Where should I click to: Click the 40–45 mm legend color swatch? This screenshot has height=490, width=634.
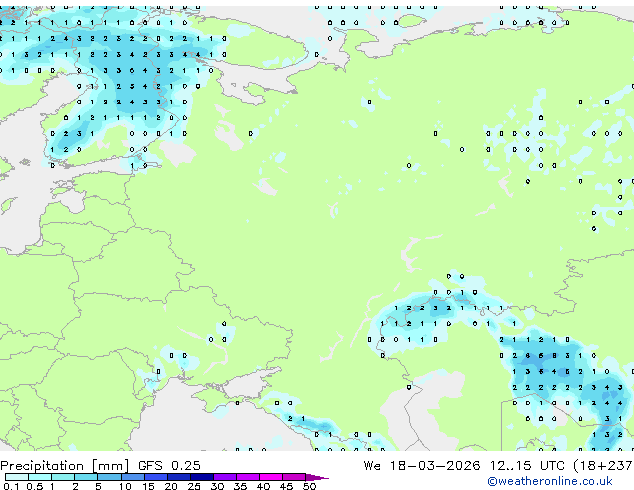tap(271, 477)
